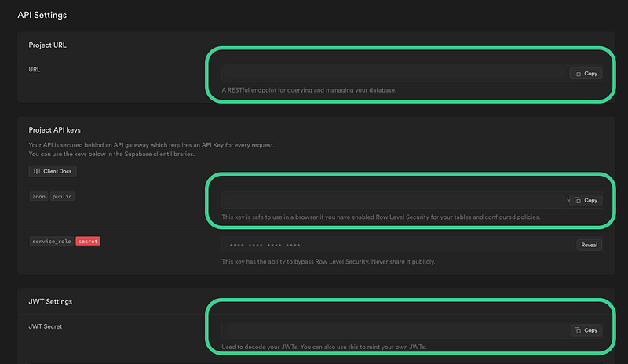Copy the anon public API key

[586, 200]
